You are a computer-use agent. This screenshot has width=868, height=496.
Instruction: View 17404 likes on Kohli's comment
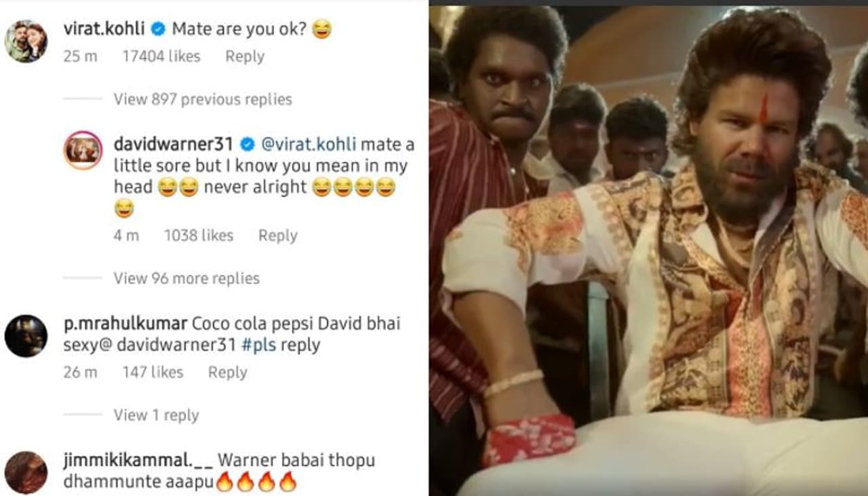tap(161, 56)
